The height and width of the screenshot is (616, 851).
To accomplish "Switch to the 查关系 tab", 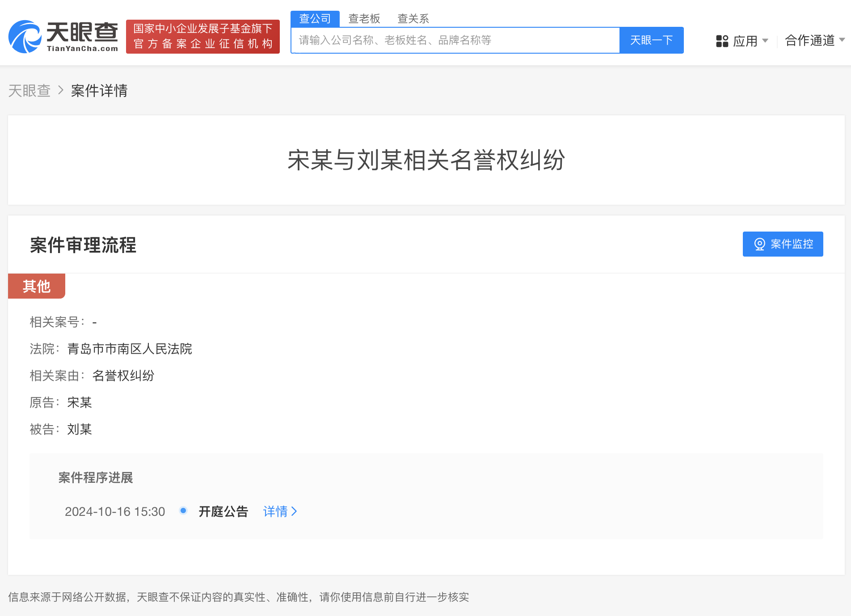I will pyautogui.click(x=413, y=19).
